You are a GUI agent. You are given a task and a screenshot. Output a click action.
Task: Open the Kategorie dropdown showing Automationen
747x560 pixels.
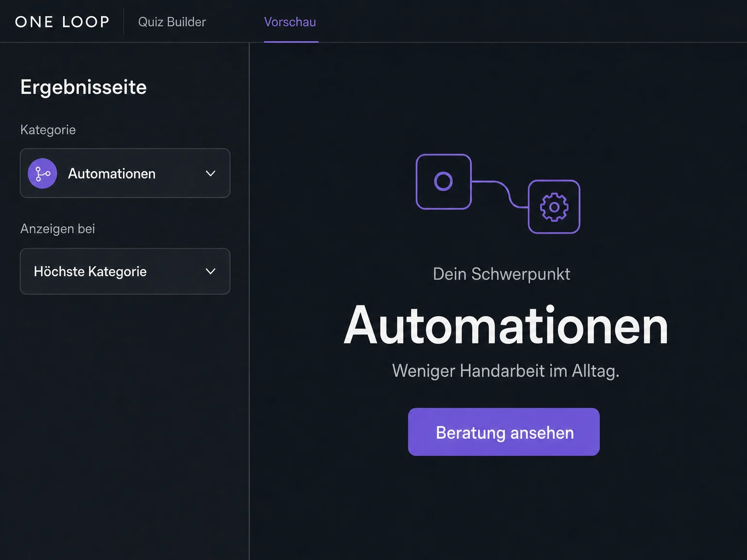tap(125, 173)
